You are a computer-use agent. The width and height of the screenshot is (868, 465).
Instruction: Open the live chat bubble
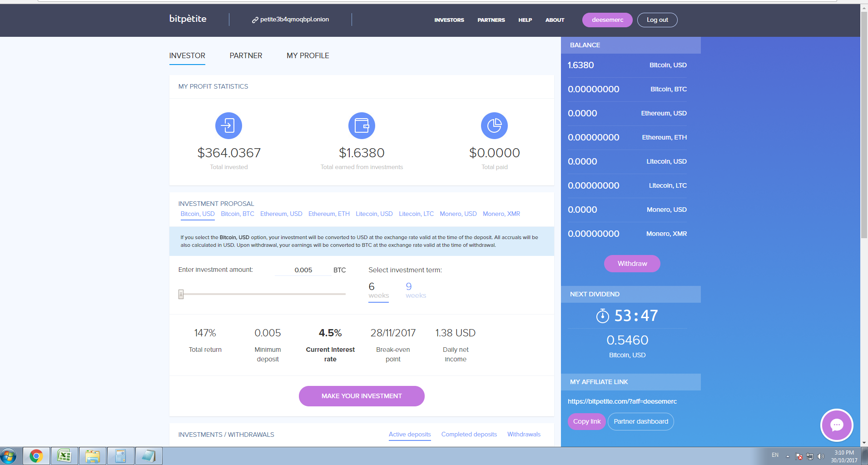click(x=837, y=425)
